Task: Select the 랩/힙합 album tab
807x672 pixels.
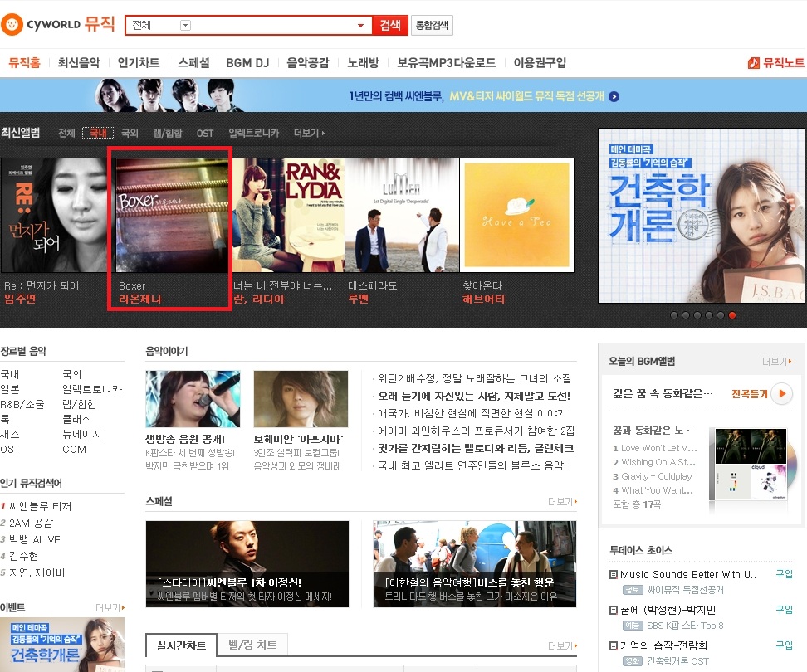Action: 167,134
